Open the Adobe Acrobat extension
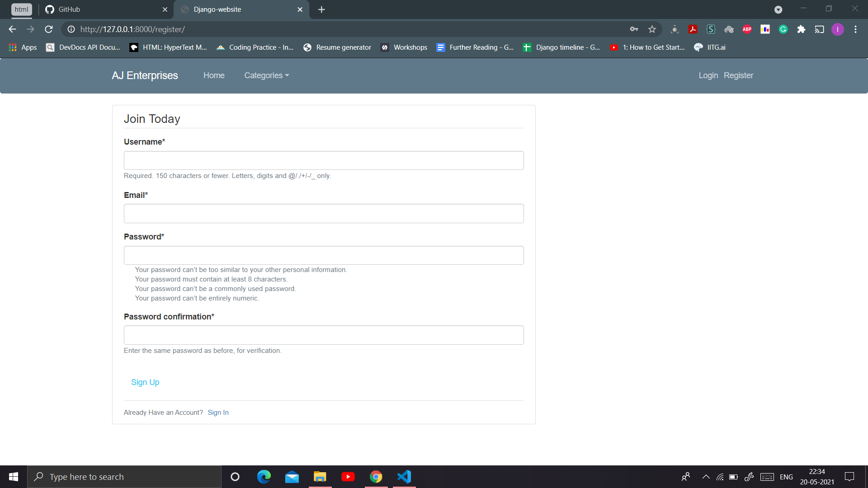 693,29
